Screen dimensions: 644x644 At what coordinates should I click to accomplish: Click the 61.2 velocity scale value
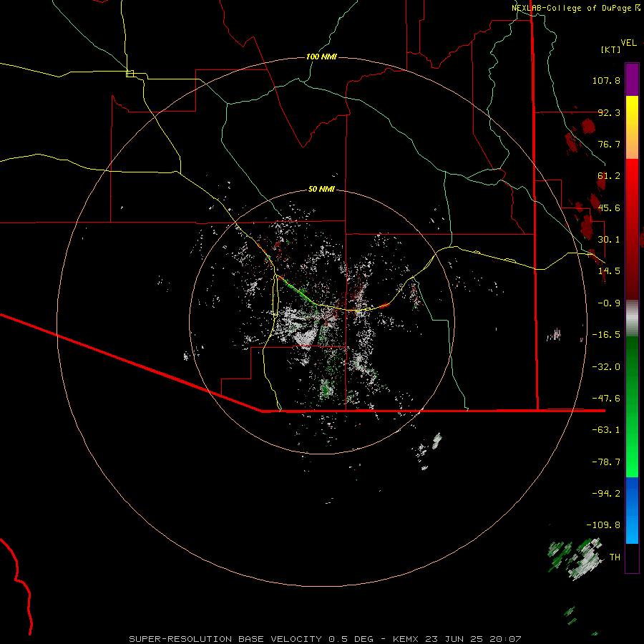(x=609, y=176)
